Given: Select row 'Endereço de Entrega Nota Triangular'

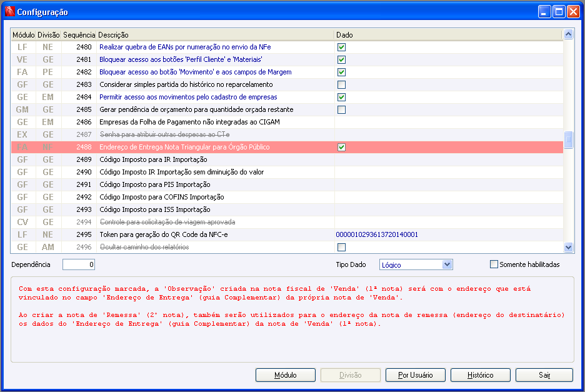Looking at the screenshot, I should pyautogui.click(x=287, y=147).
